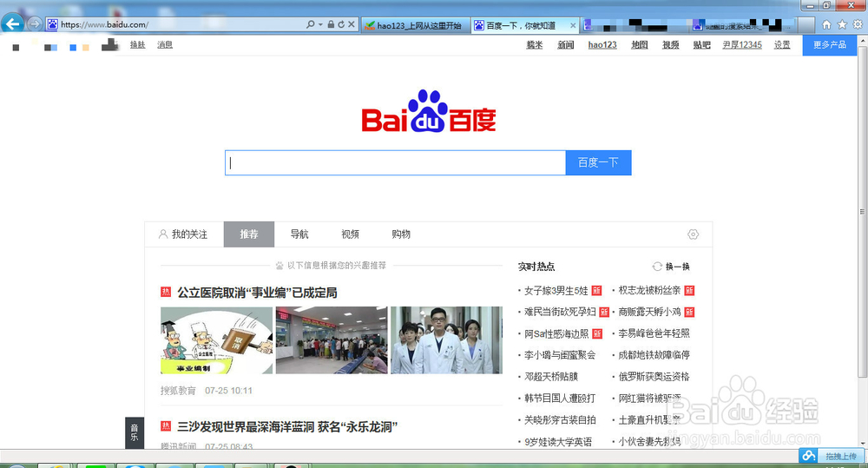The width and height of the screenshot is (868, 468).
Task: Open the doctors in white coats thumbnail
Action: point(447,340)
